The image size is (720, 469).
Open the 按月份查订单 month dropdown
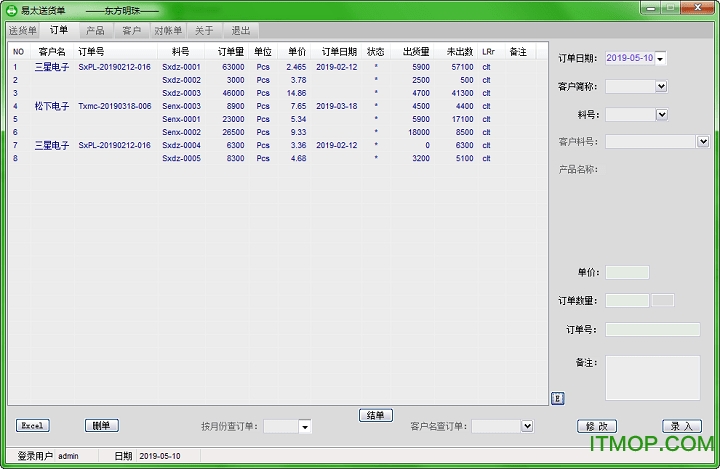[x=305, y=427]
